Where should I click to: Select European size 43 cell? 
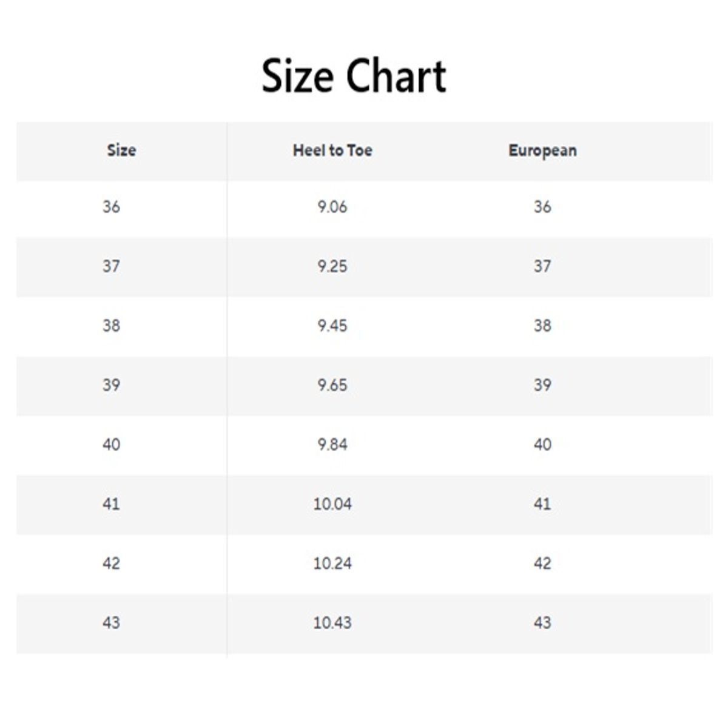click(x=542, y=623)
